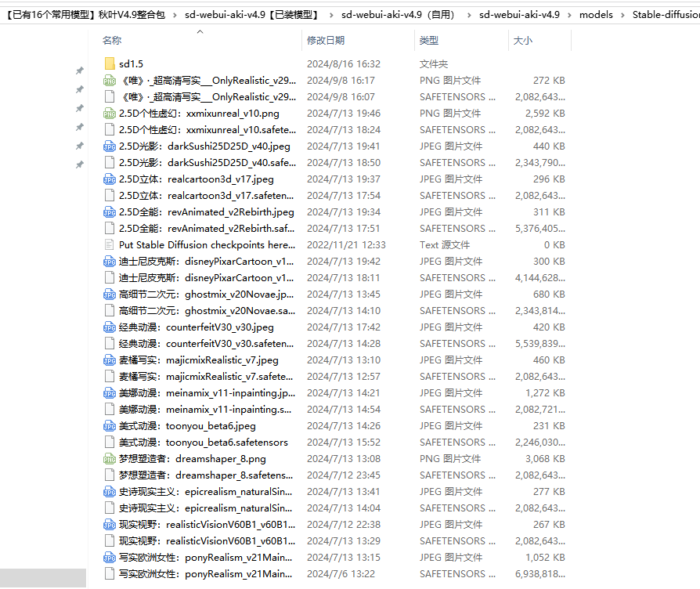The height and width of the screenshot is (589, 700).
Task: Expand the chevron after 秋叶V4.9整合包 in the path
Action: 175,15
